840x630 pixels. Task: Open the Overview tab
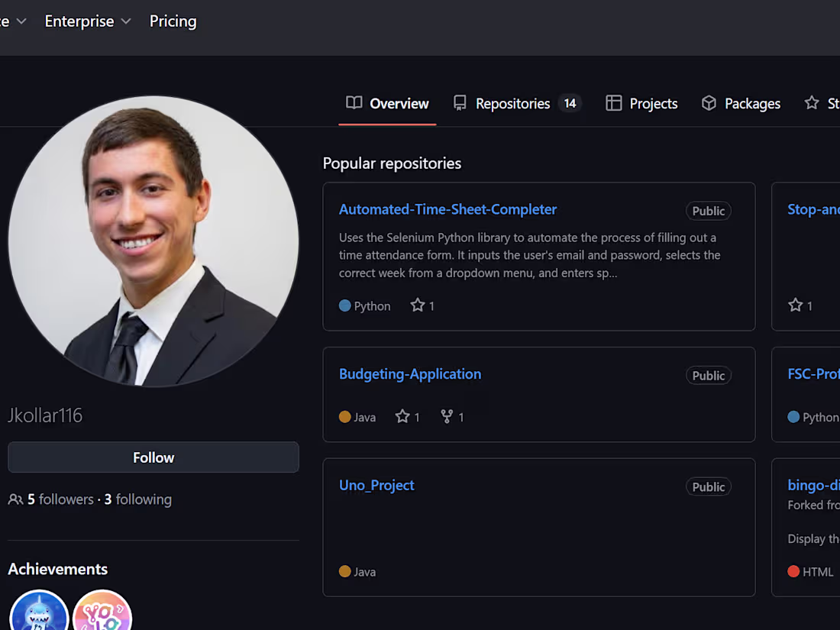(x=387, y=103)
